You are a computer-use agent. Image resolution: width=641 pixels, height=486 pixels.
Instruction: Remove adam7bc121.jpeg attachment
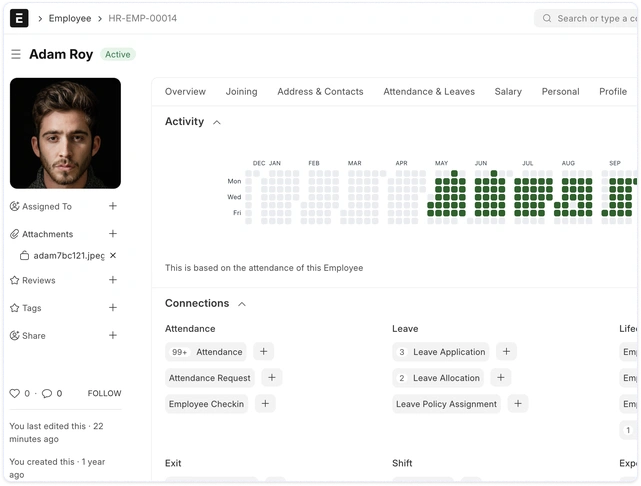point(113,255)
